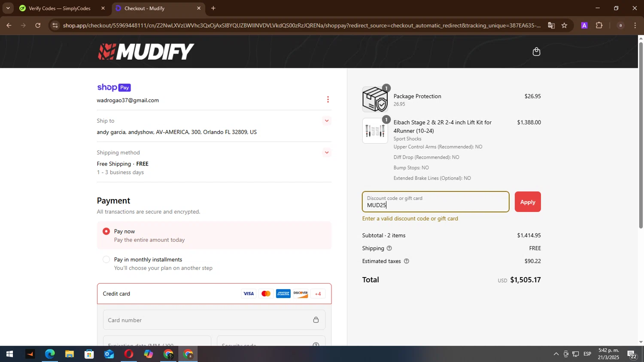The width and height of the screenshot is (644, 362).
Task: Open the purple A extension icon
Action: click(x=584, y=26)
